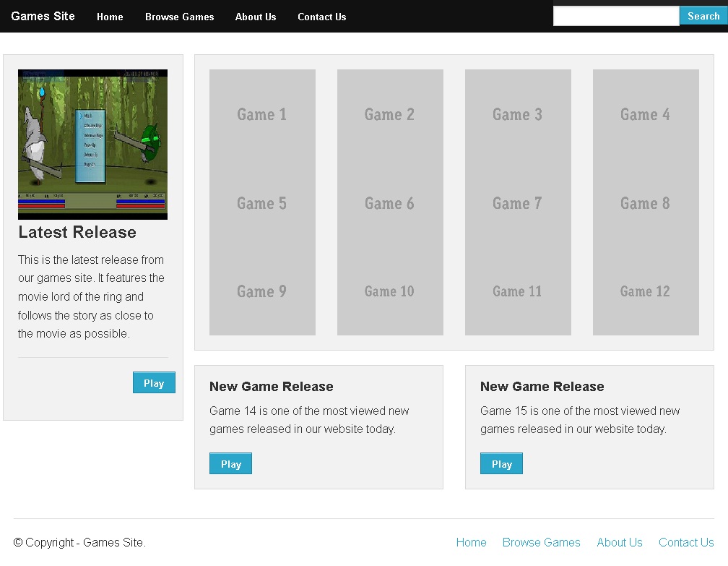The image size is (728, 566).
Task: Open Game 4 from the grid
Action: point(645,114)
